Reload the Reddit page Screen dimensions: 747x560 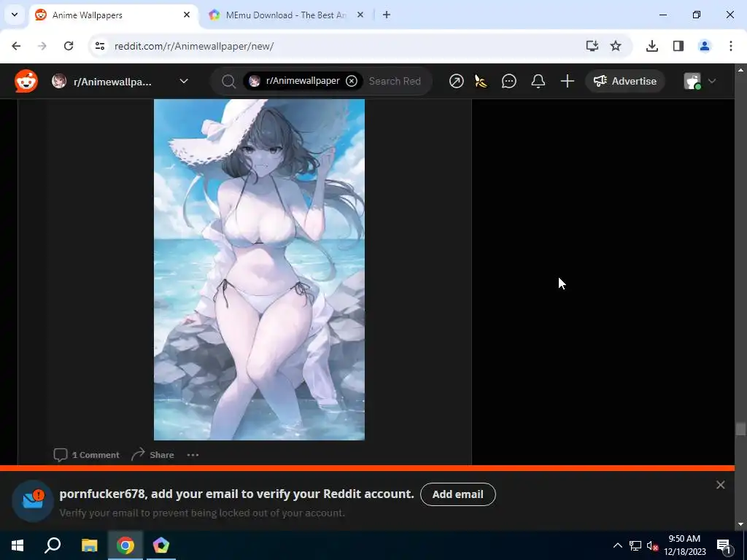tap(69, 46)
